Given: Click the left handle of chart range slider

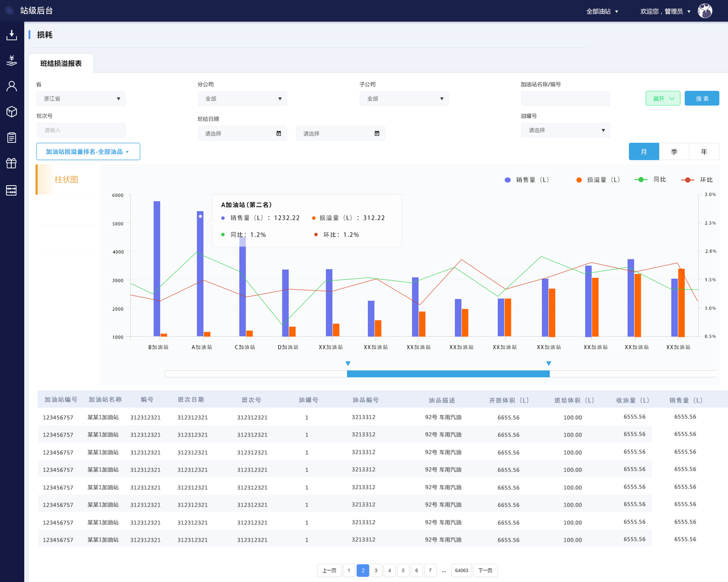Looking at the screenshot, I should coord(348,363).
